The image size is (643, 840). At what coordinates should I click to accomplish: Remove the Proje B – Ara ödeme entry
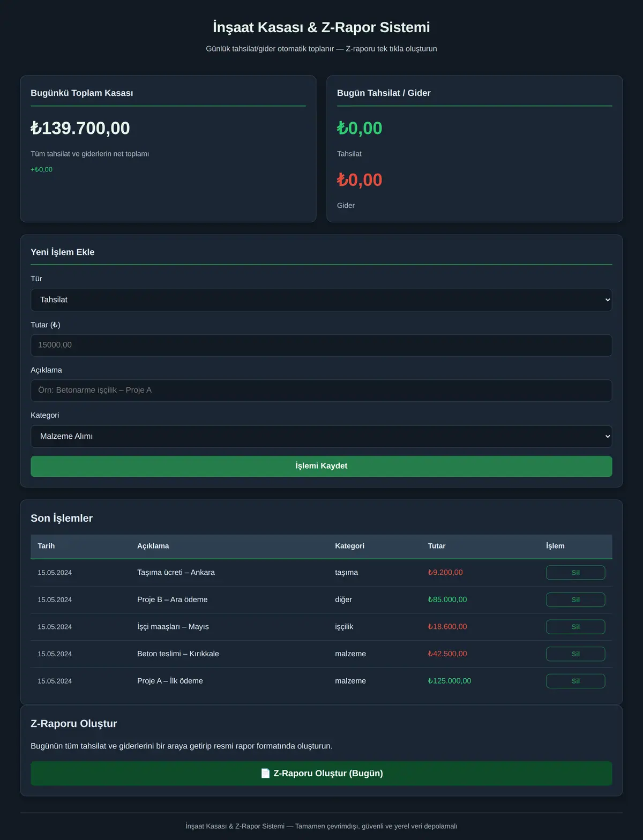pos(575,600)
